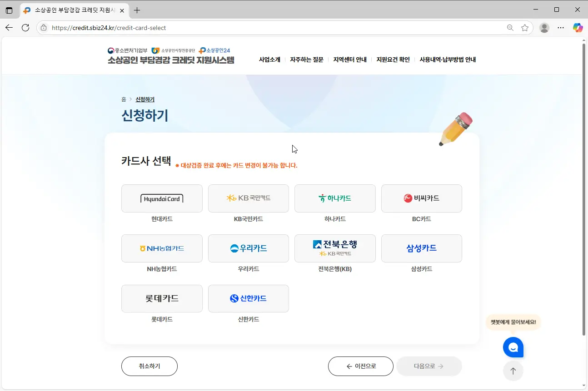Viewport: 588px width, 391px height.
Task: Select 신한카드 as your card company
Action: (x=248, y=298)
